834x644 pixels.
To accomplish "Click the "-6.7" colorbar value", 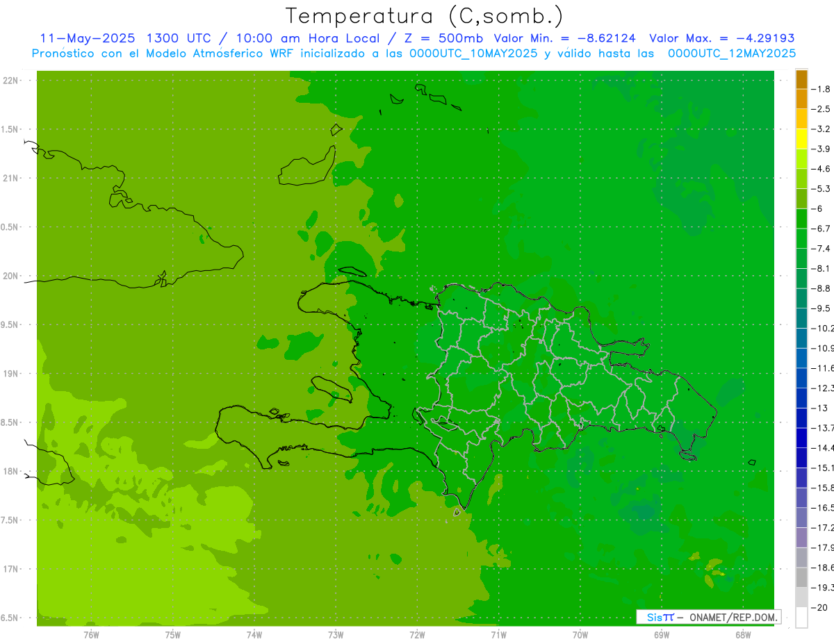I will (821, 229).
